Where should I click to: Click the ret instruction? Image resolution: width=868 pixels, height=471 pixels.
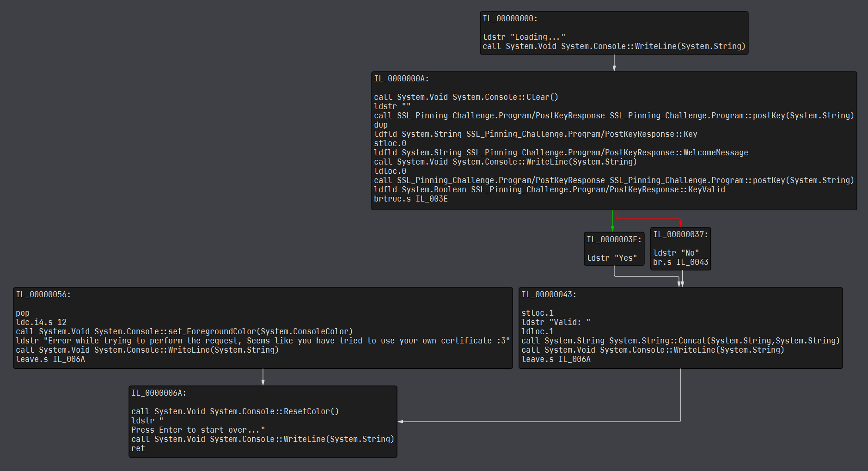coord(138,448)
